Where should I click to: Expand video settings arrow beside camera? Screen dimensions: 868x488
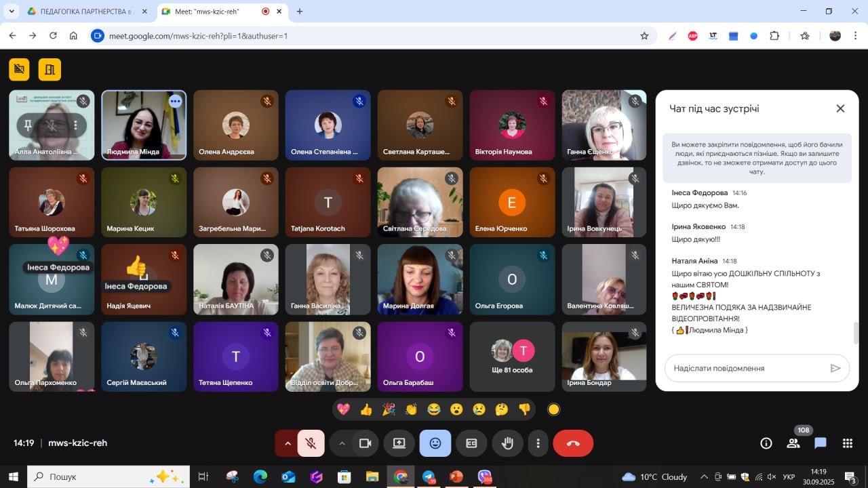point(342,443)
